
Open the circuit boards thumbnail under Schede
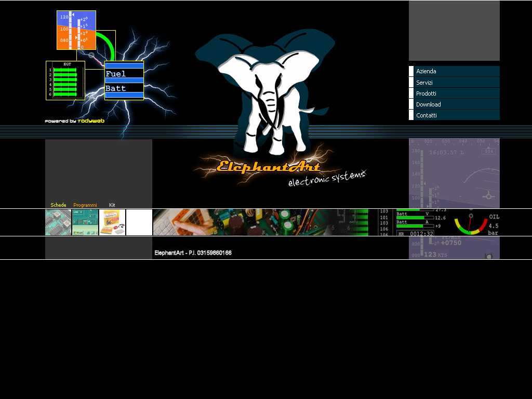click(x=58, y=222)
